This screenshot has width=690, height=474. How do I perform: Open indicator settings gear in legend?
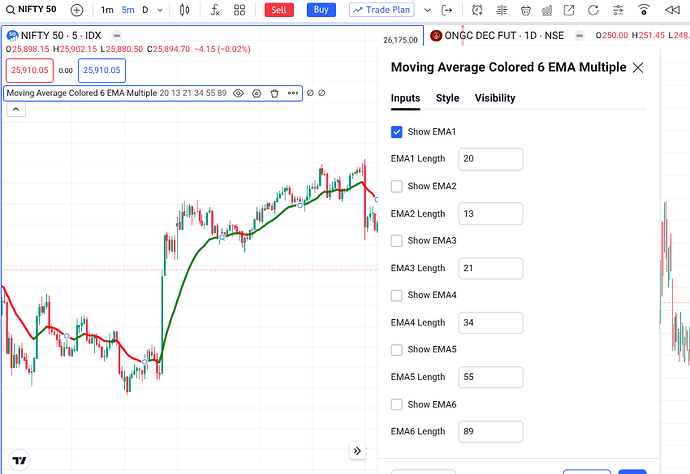[257, 93]
